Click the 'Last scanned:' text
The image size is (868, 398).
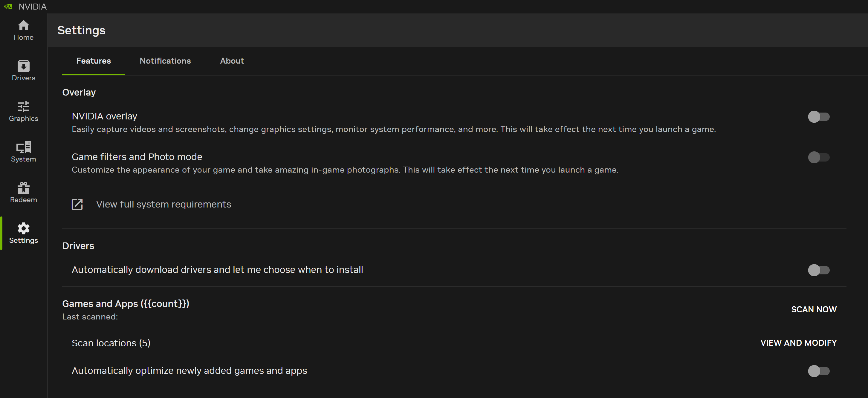[90, 317]
